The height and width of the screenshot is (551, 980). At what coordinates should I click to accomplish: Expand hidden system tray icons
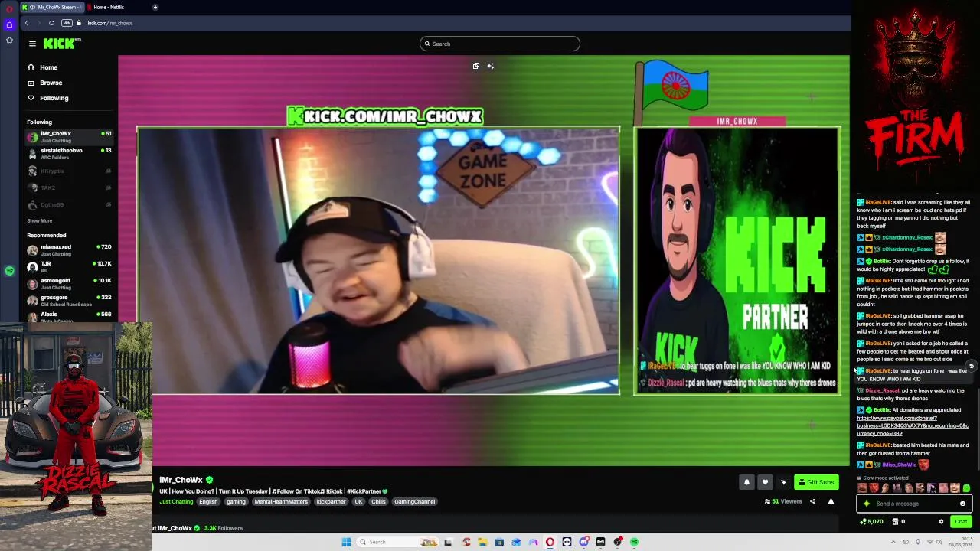893,542
